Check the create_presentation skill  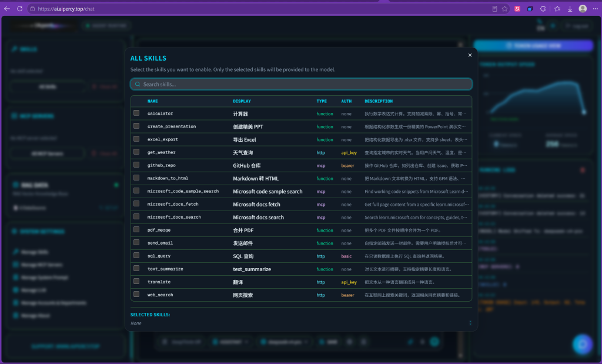click(136, 126)
